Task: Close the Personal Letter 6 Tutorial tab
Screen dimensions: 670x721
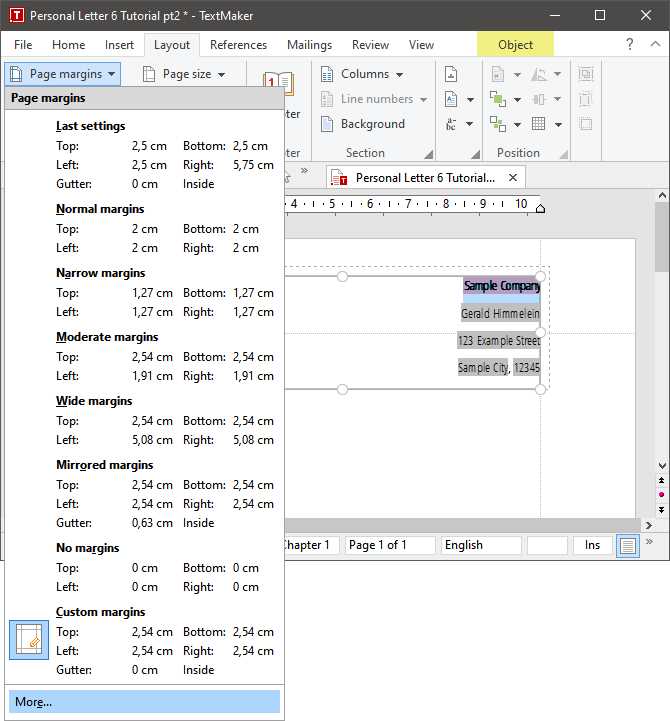Action: (513, 177)
